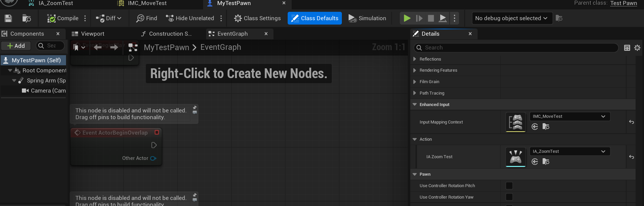Viewport: 644px width, 206px height.
Task: Close the MyTestPawn tab
Action: 284,3
